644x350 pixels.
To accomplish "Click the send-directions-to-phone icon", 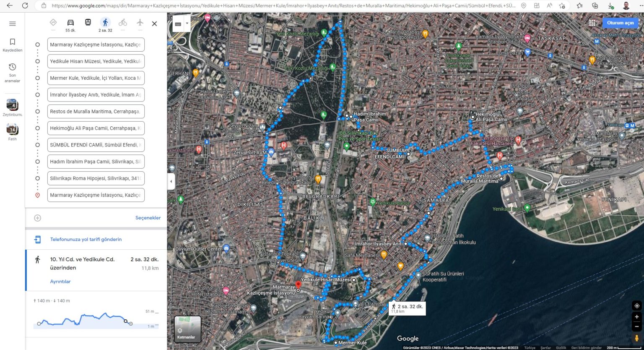I will pos(38,238).
